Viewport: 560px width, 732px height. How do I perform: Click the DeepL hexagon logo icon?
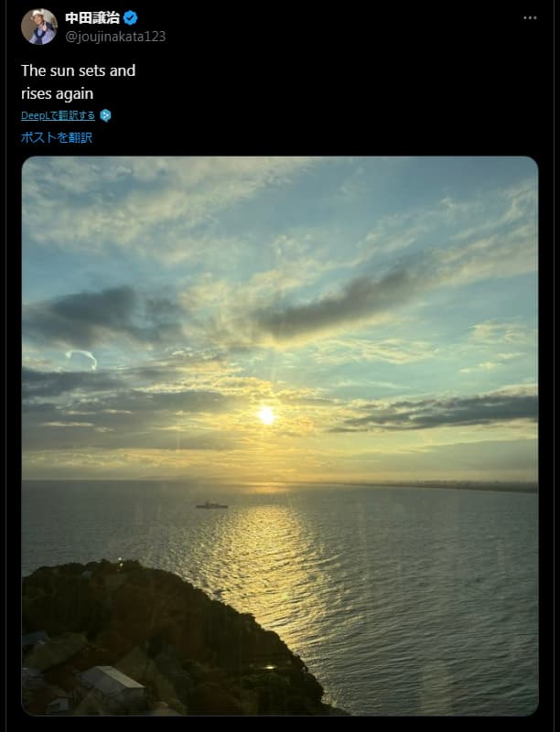pos(105,115)
